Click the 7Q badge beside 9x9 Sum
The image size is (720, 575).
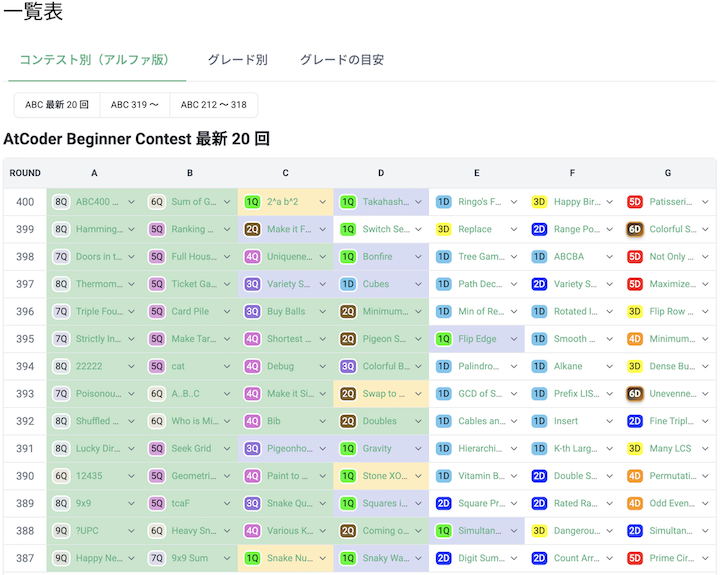pyautogui.click(x=157, y=558)
